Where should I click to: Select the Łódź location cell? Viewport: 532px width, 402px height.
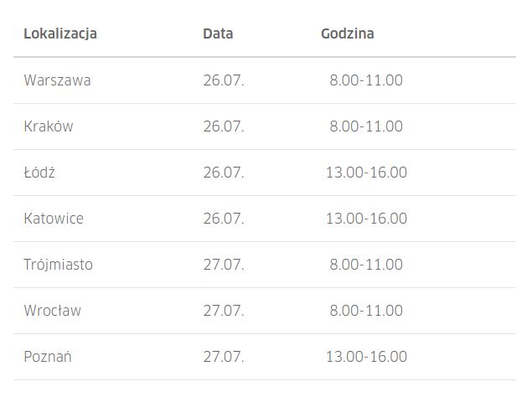39,173
